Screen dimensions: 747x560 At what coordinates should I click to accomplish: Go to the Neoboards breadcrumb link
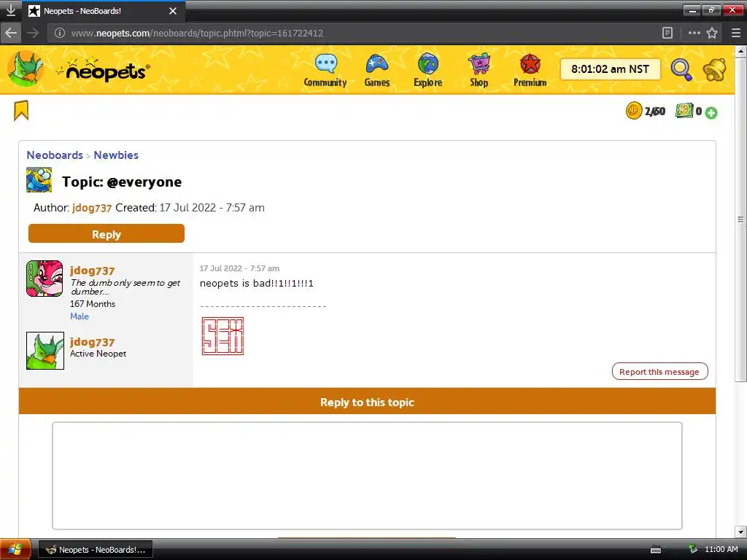click(55, 155)
